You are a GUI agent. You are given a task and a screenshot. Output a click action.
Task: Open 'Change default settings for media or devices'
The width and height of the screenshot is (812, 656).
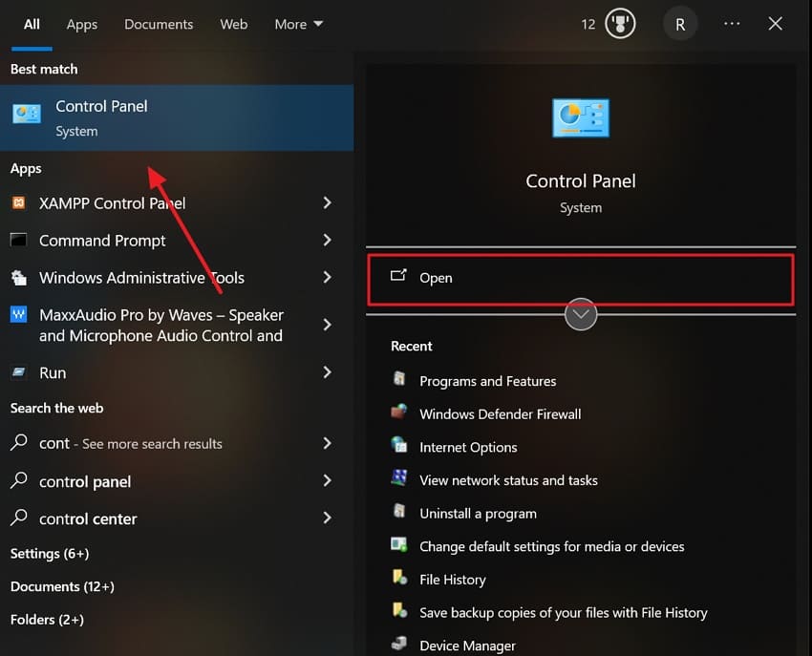tap(552, 547)
